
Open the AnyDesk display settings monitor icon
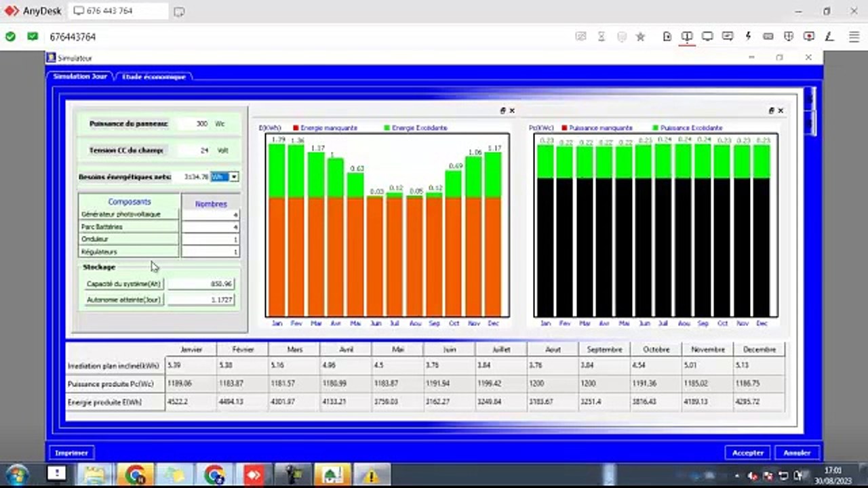[x=707, y=37]
